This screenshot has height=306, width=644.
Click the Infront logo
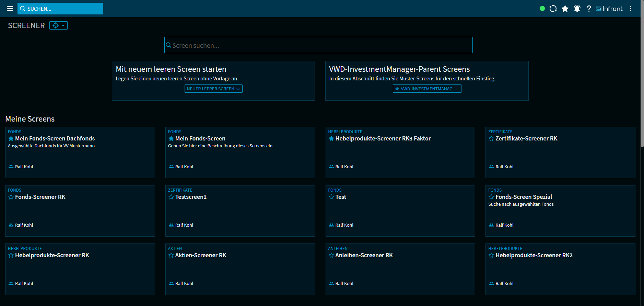609,9
